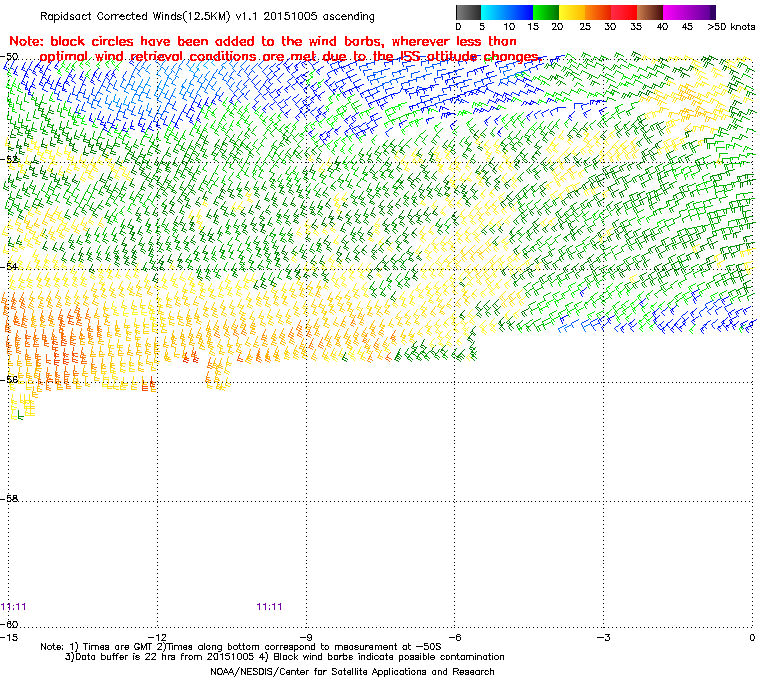Click the '-12' longitude axis label
Viewport: 760px width, 688px height.
click(x=157, y=637)
